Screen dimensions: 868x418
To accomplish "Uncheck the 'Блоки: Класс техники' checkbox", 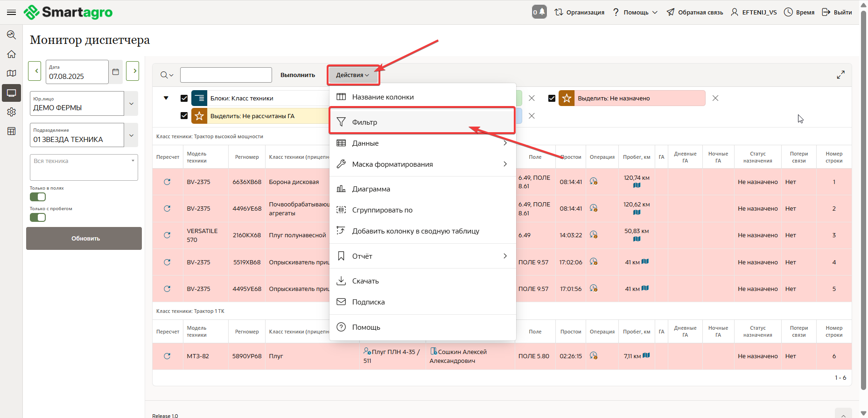I will (x=184, y=98).
